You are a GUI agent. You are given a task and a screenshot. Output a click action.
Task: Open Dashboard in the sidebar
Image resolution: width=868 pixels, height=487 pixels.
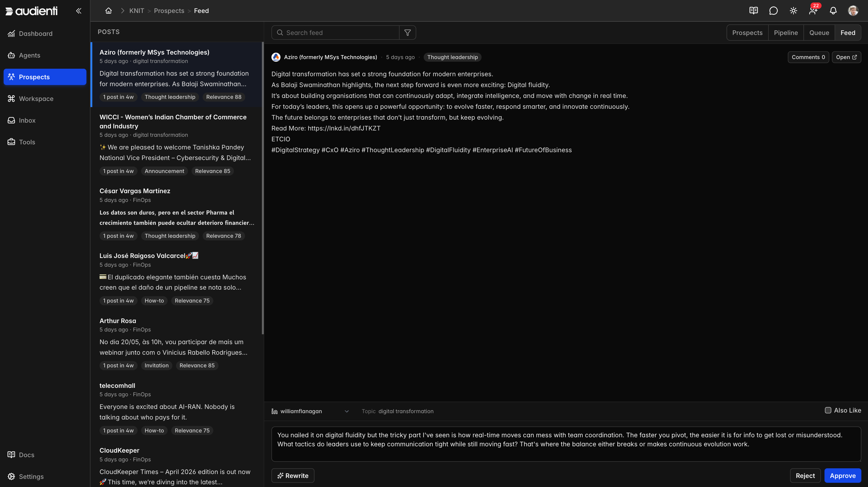45,34
